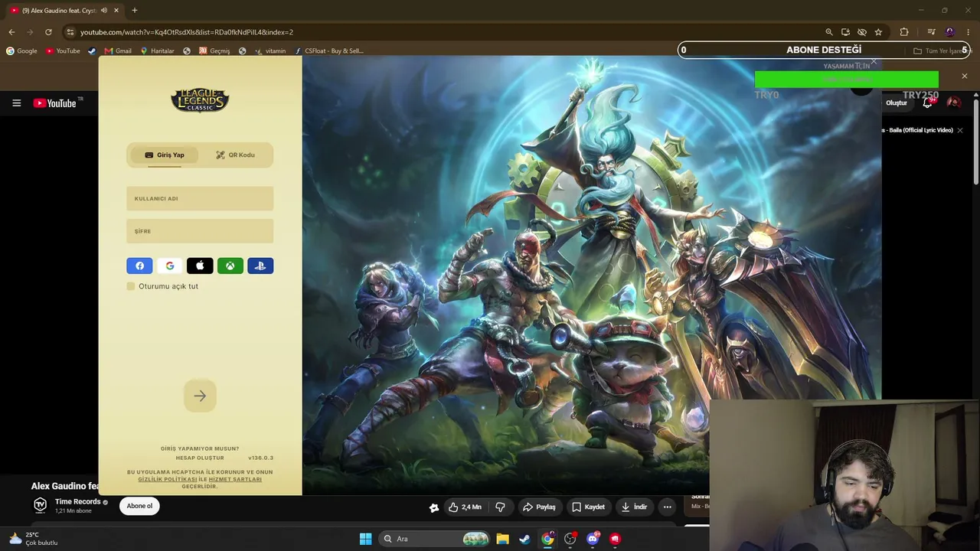
Task: Open the media controls icon in Chrome
Action: point(931,32)
